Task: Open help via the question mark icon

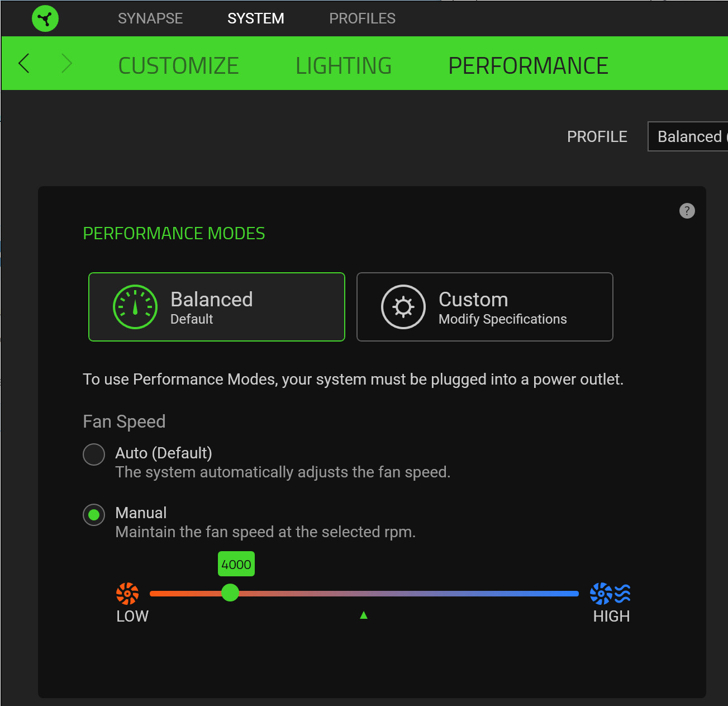Action: [687, 211]
